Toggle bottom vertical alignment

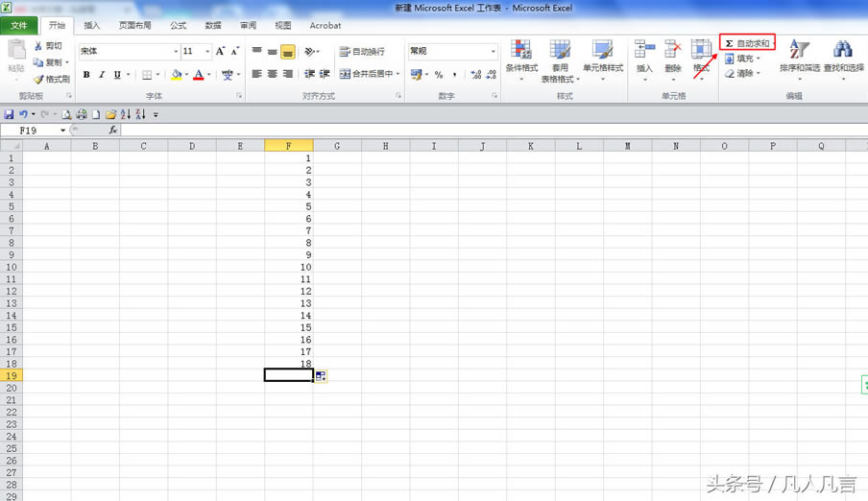click(x=288, y=51)
